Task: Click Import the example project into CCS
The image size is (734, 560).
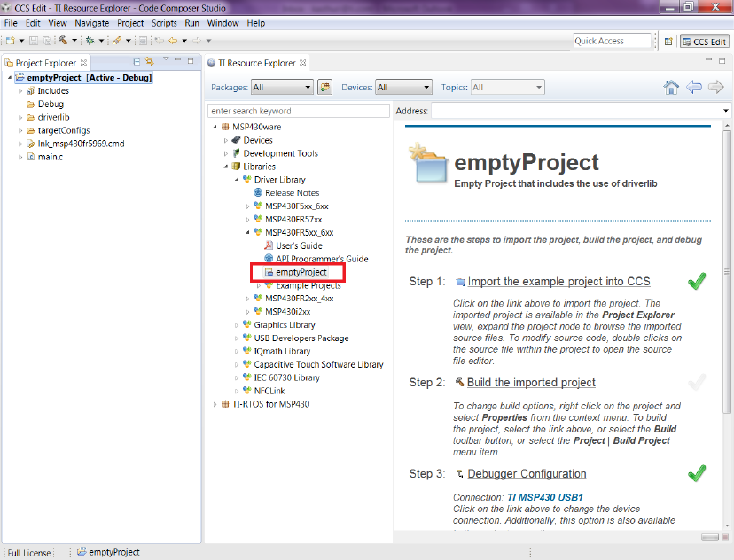Action: 559,282
